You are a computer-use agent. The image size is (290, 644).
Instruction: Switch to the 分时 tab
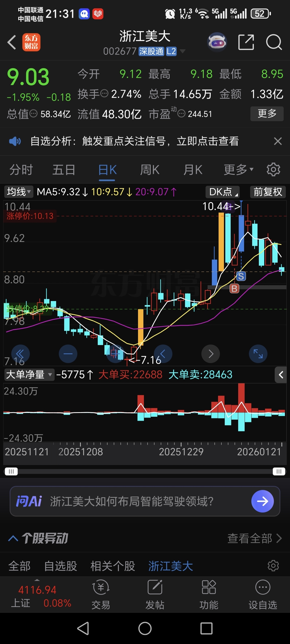21,170
